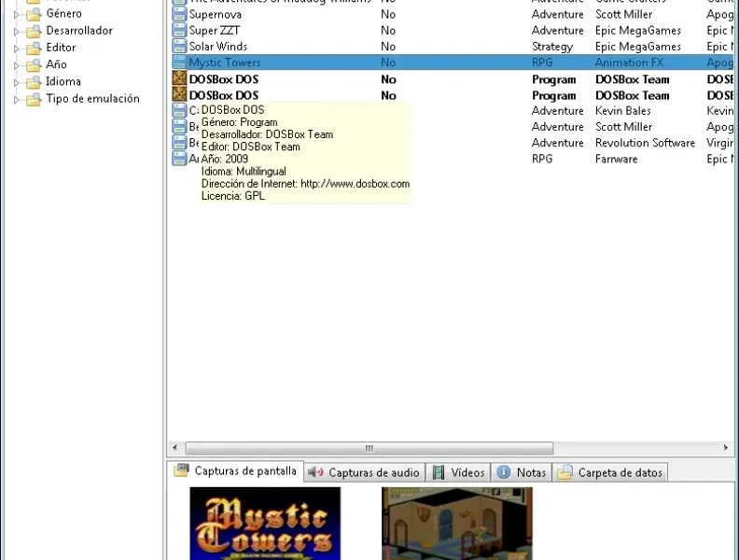739x560 pixels.
Task: Click the first DOSBox DOS row icon
Action: pos(179,78)
